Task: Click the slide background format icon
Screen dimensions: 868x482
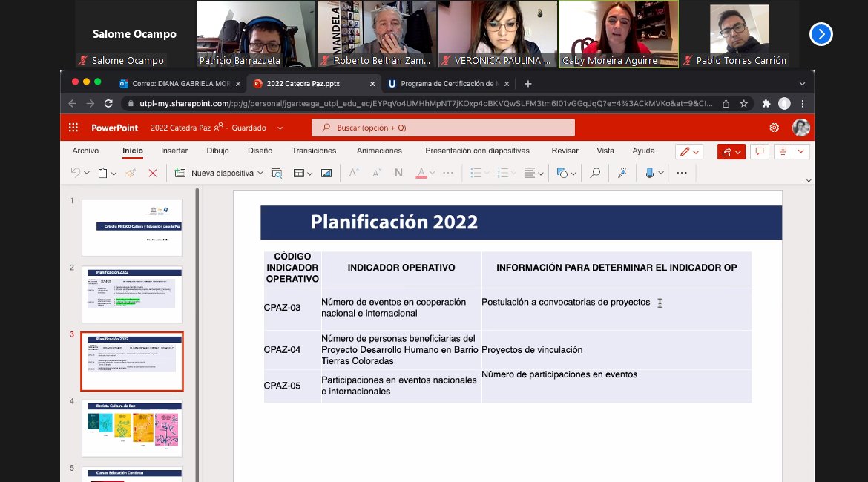Action: click(x=326, y=174)
